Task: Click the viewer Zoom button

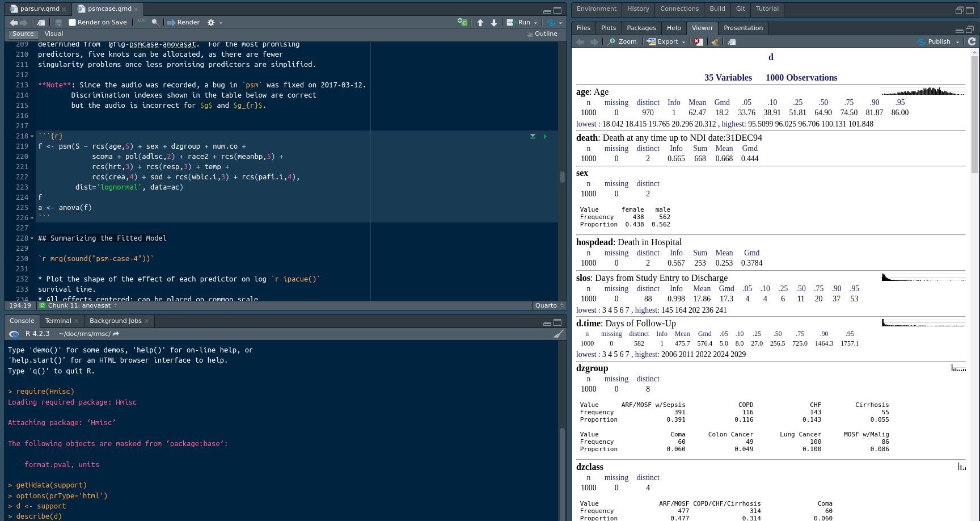Action: coord(622,42)
